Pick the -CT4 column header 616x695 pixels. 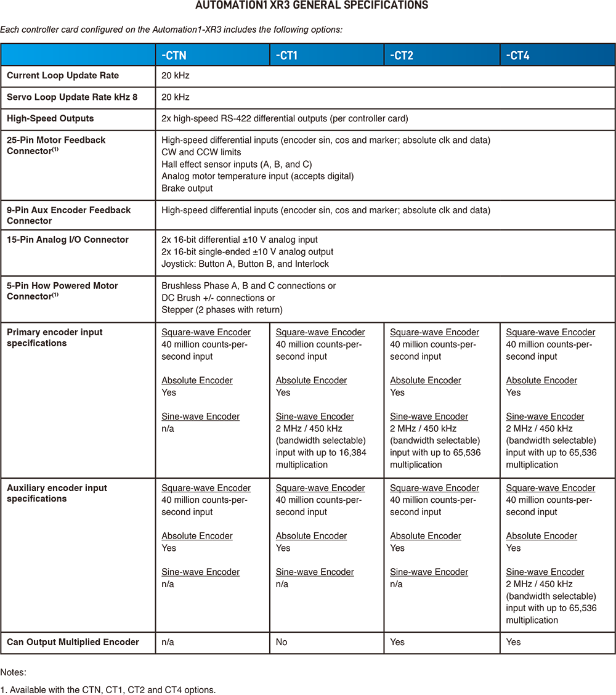(557, 55)
